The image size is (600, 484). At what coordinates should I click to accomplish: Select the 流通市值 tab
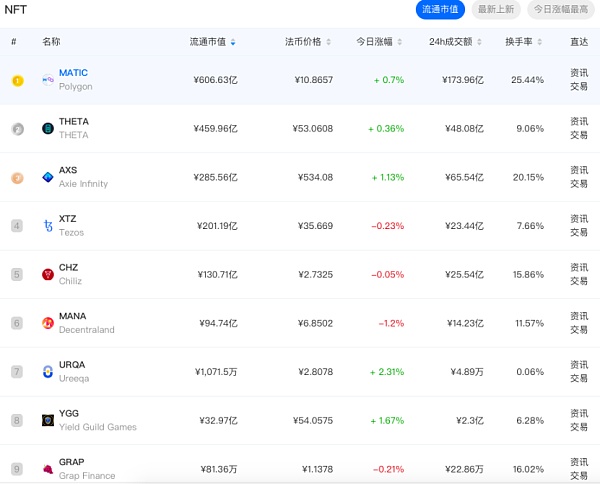coord(441,9)
